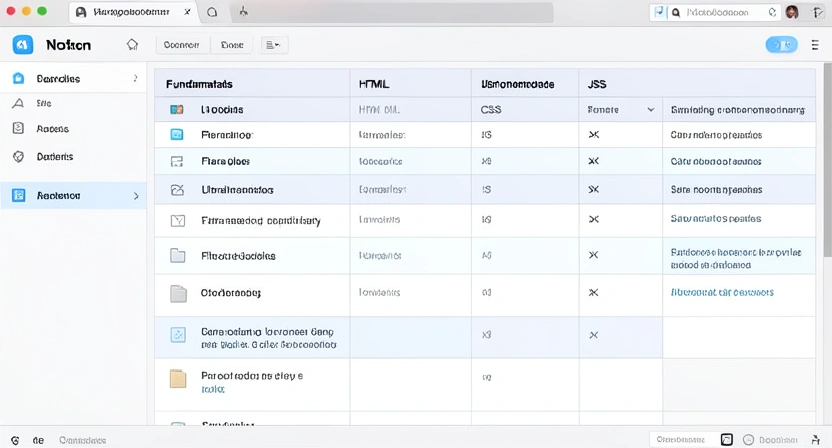Viewport: 832px width, 448px height.
Task: Click the Barrolies sidebar icon
Action: click(x=18, y=79)
